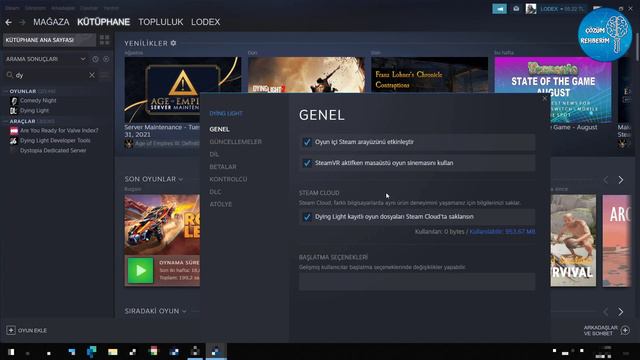Click the Kullanılabilir storage link
The image size is (640, 360).
(x=502, y=231)
